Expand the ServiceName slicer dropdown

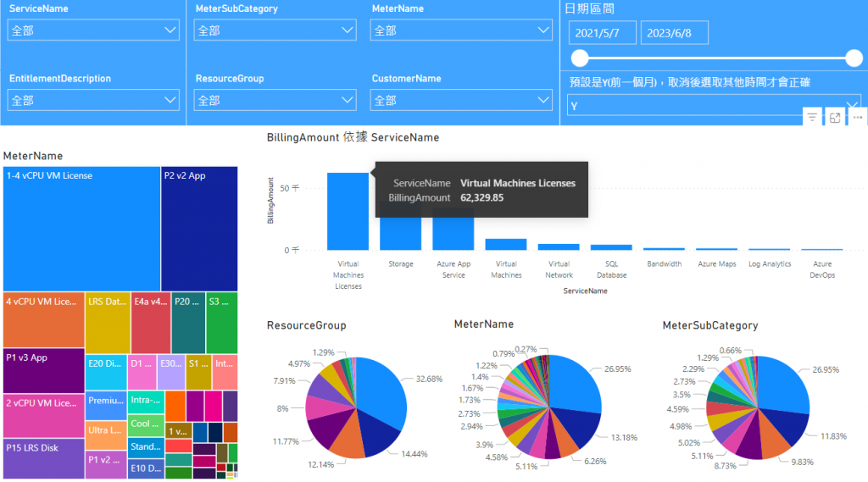(93, 30)
